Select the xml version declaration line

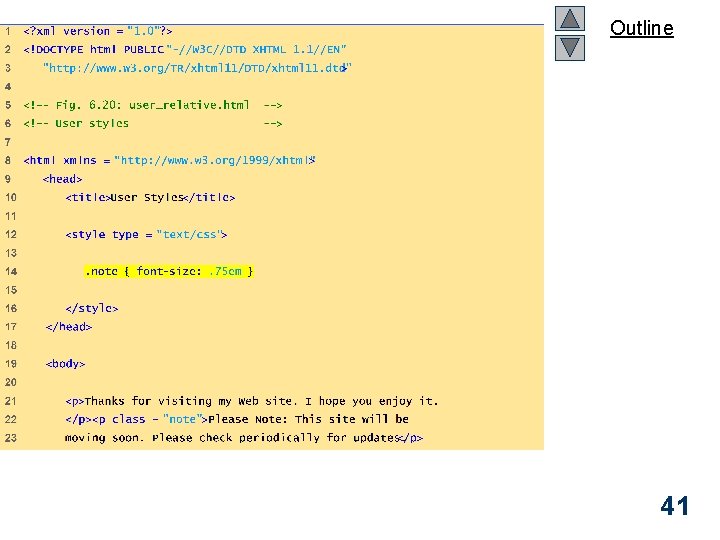(98, 31)
